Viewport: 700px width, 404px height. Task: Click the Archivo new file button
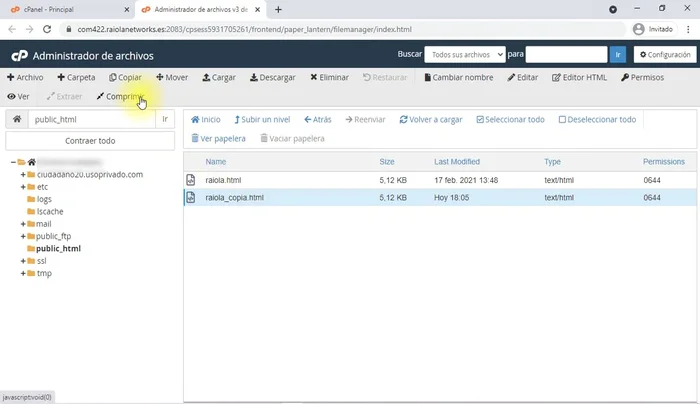click(x=25, y=77)
